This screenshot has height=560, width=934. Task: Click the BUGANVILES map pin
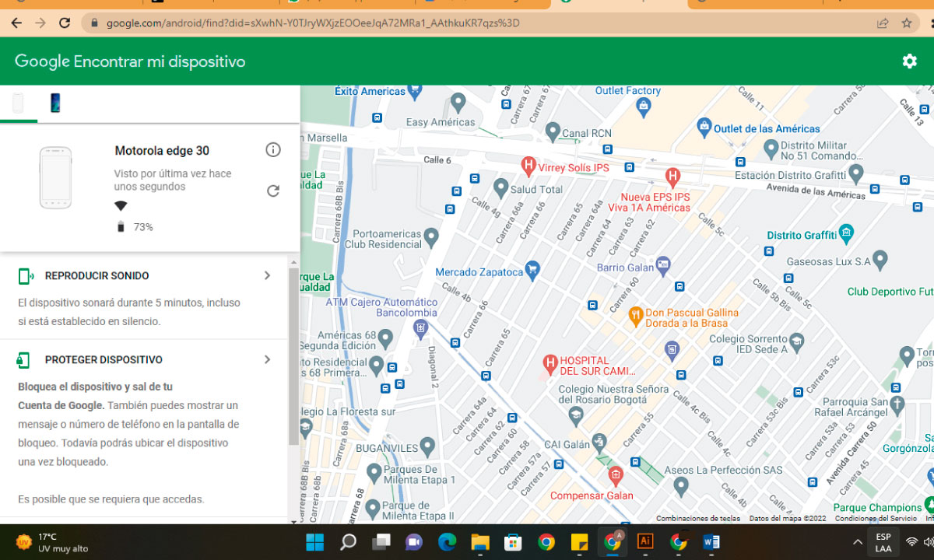pyautogui.click(x=427, y=446)
